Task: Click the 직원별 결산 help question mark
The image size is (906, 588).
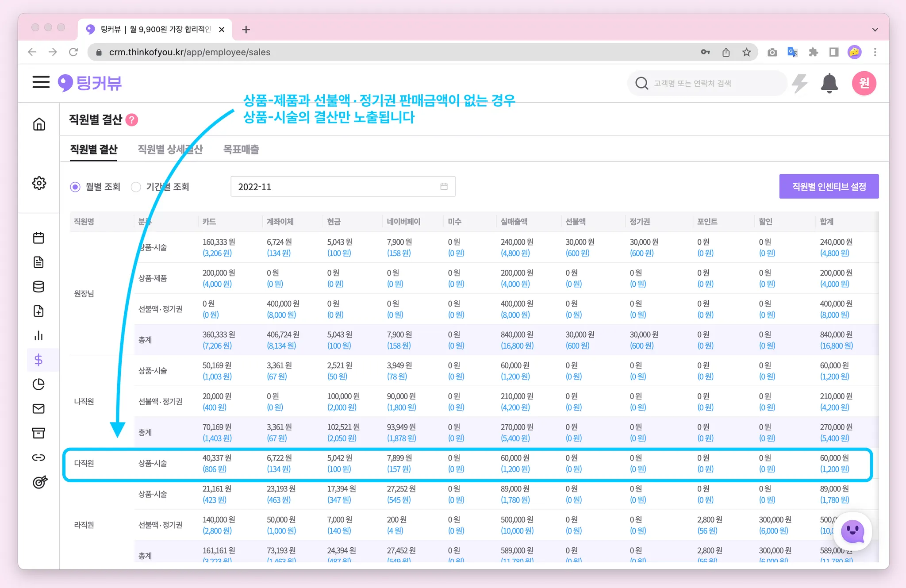Action: 132,120
